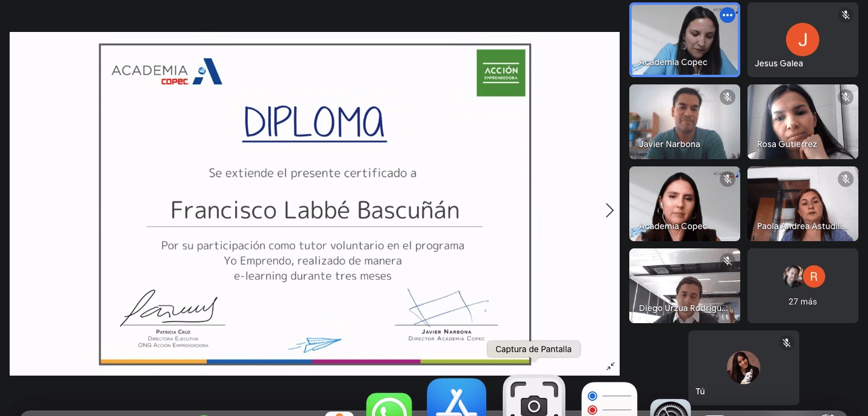Screen dimensions: 868x416
Task: Open more options on the blue-outlined Academia Copec tile
Action: coord(728,15)
